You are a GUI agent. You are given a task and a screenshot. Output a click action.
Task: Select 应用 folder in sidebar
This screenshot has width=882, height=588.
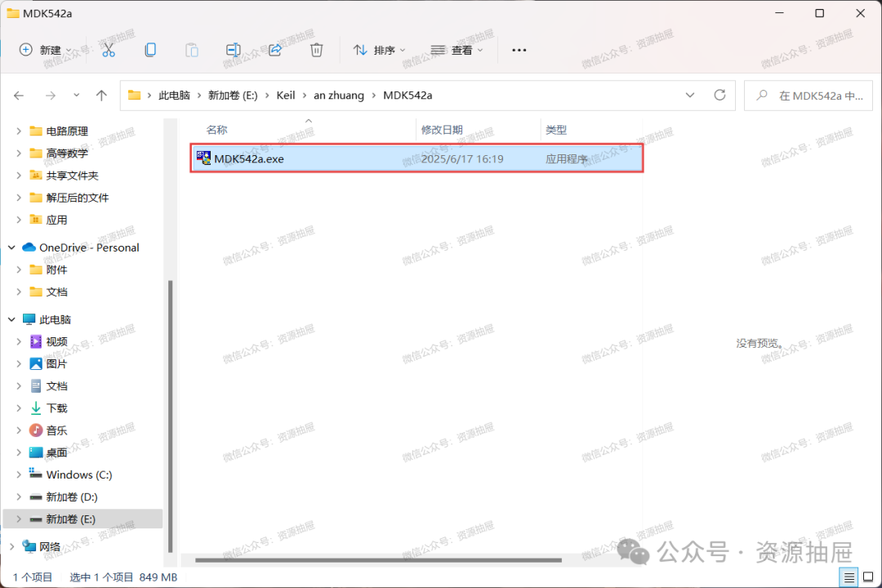click(56, 220)
